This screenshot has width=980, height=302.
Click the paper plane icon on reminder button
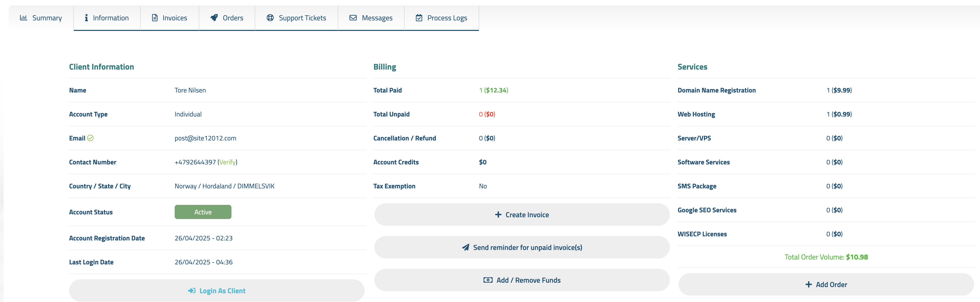coord(465,248)
